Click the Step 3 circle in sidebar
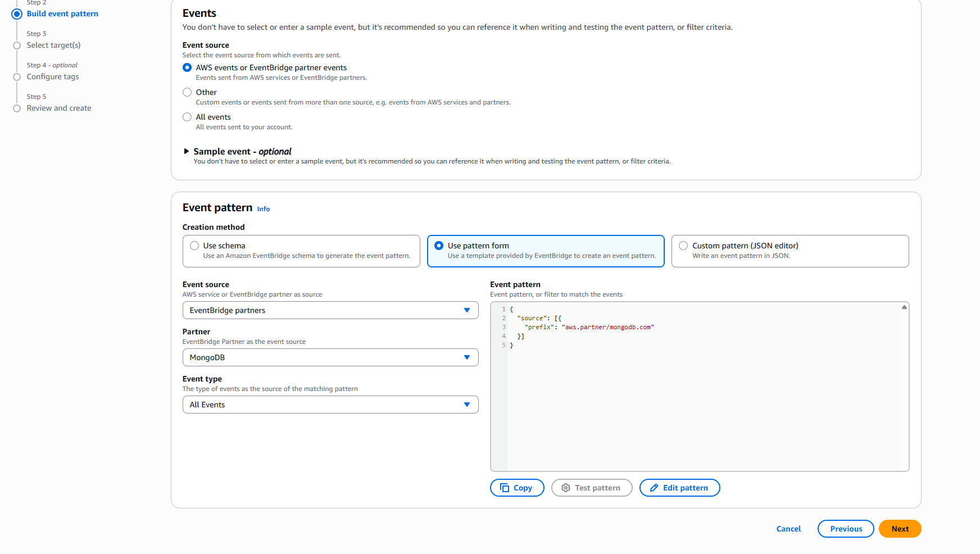This screenshot has height=554, width=980. click(x=17, y=45)
